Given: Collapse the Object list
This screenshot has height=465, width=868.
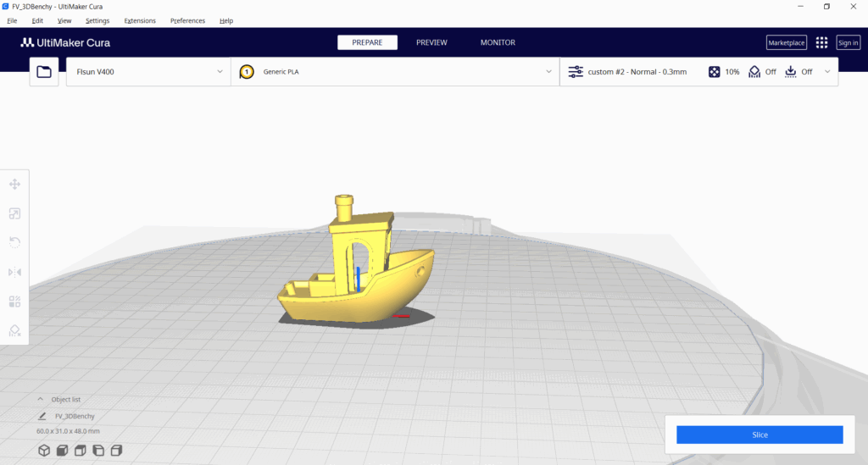Looking at the screenshot, I should click(x=41, y=399).
